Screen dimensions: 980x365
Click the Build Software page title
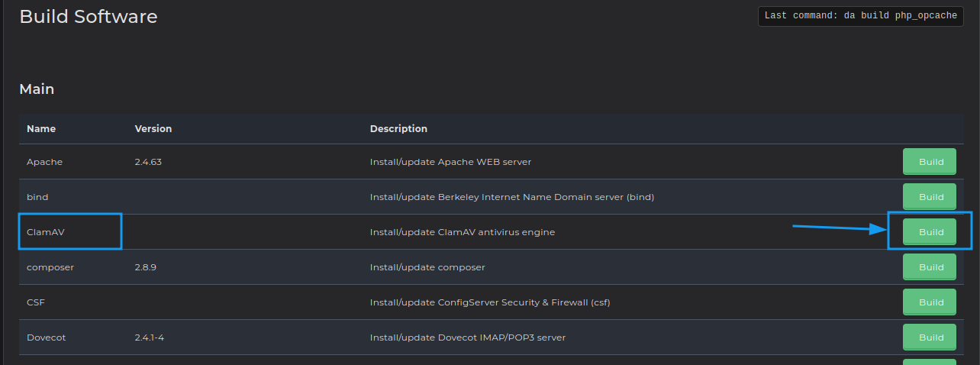[89, 17]
